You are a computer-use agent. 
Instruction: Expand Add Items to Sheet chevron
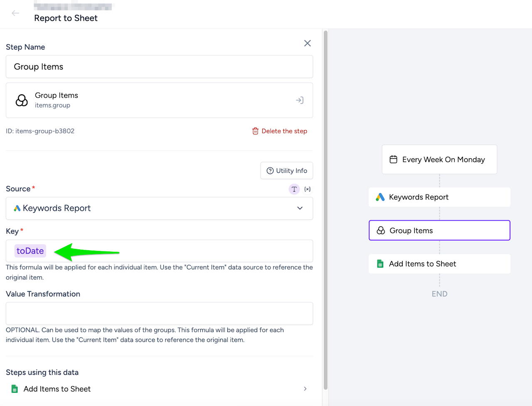coord(305,389)
